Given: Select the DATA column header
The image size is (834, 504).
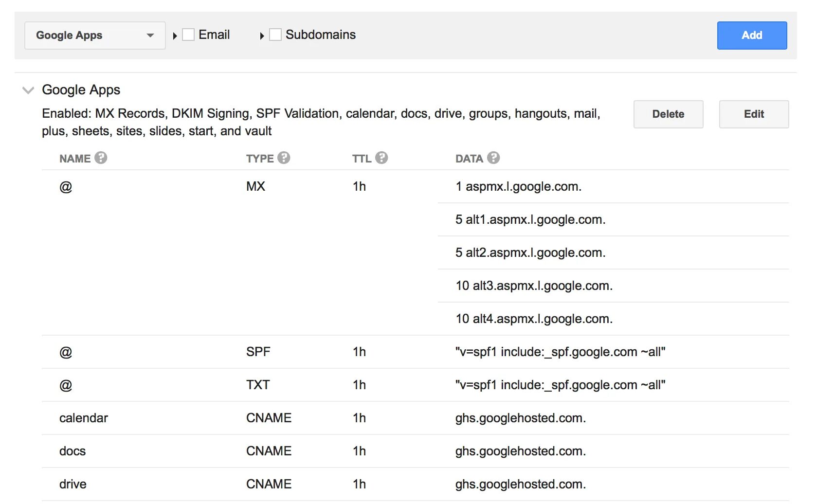Looking at the screenshot, I should point(469,159).
